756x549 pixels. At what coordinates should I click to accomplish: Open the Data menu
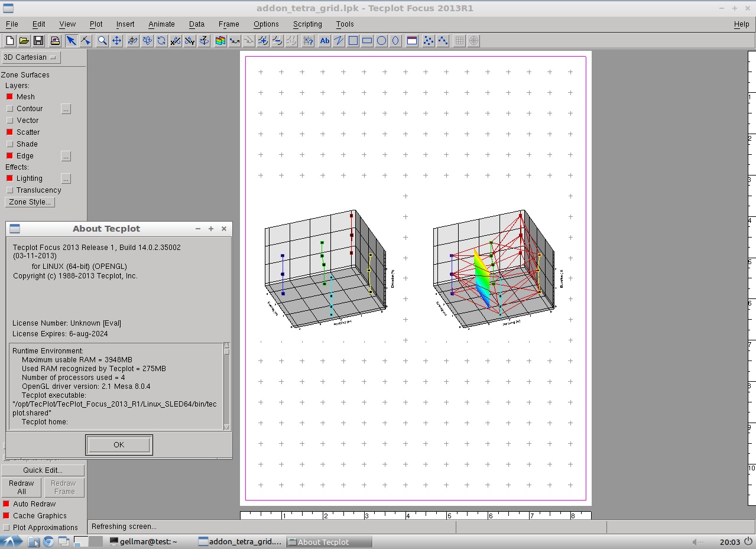pos(197,24)
